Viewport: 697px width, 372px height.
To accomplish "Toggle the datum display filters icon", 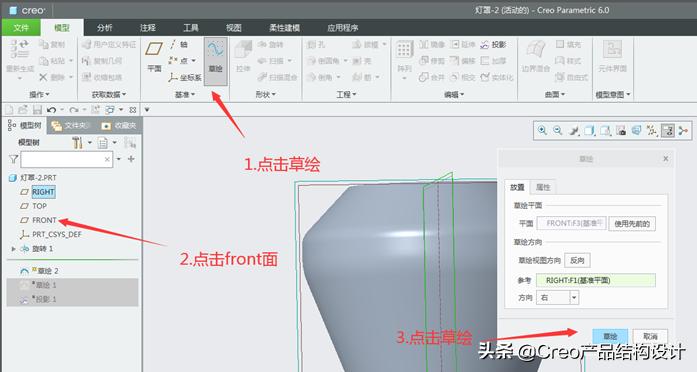I will click(652, 130).
